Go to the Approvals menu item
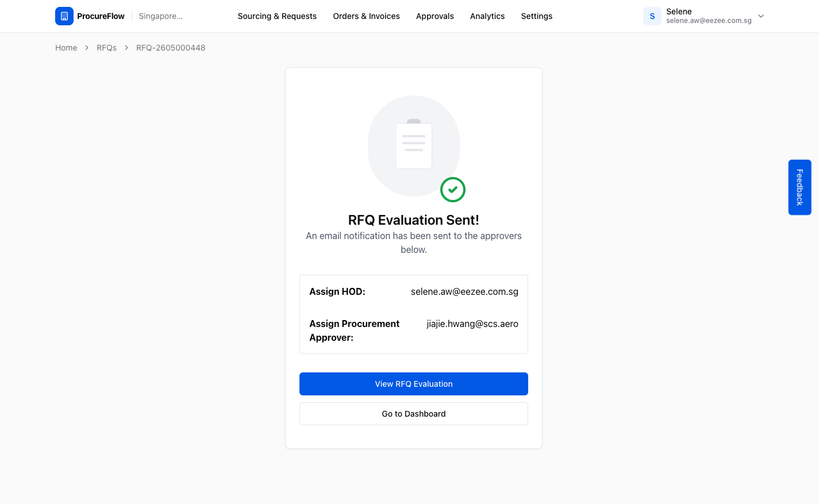This screenshot has height=504, width=819. click(435, 16)
